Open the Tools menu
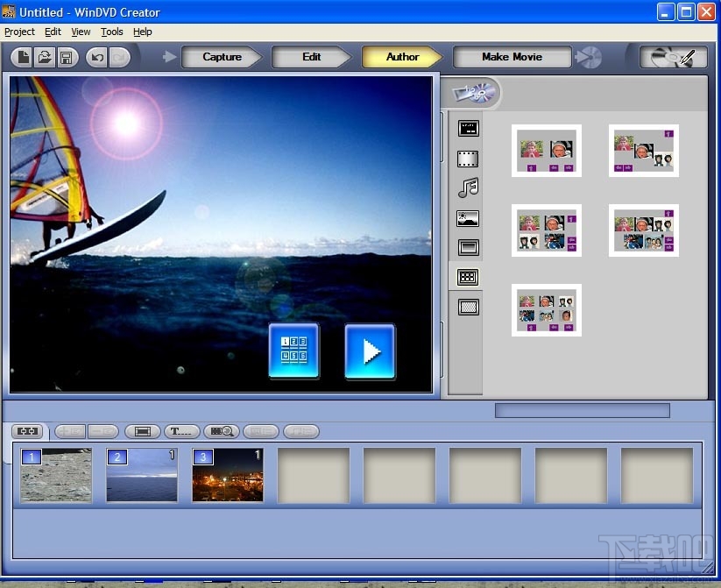Screen dimensions: 721x588 point(111,32)
